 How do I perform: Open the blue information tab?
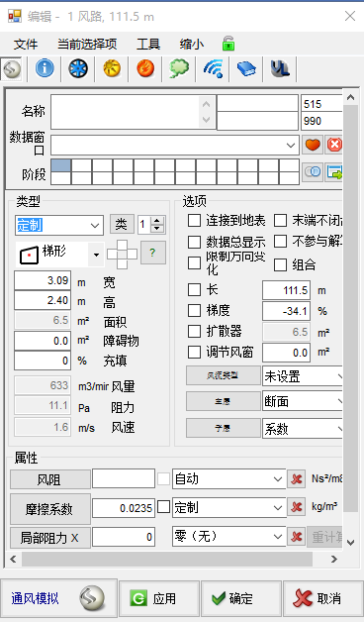click(x=45, y=68)
